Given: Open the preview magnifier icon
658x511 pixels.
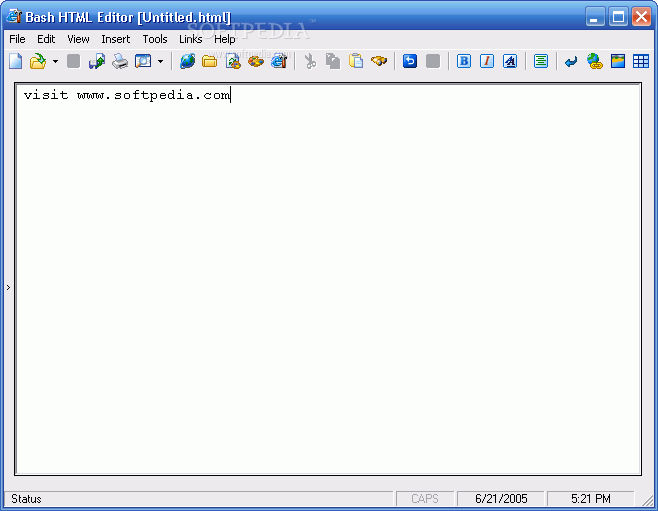Looking at the screenshot, I should [x=143, y=61].
